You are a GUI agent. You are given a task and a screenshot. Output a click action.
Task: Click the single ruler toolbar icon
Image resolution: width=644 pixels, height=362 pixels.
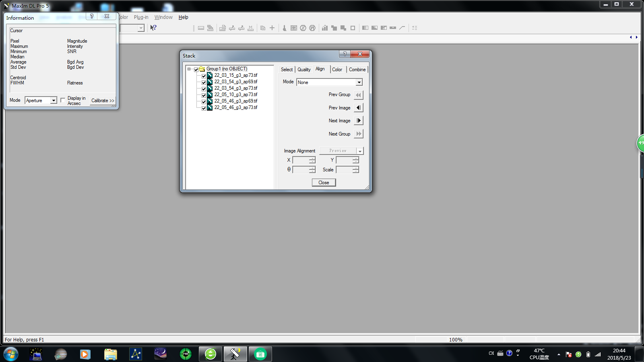(201, 28)
